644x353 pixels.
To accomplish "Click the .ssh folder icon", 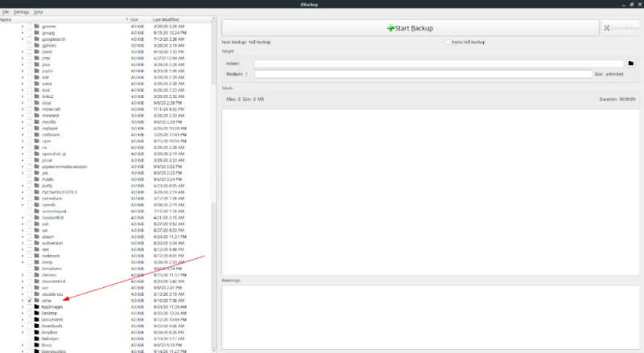I will pyautogui.click(x=36, y=224).
